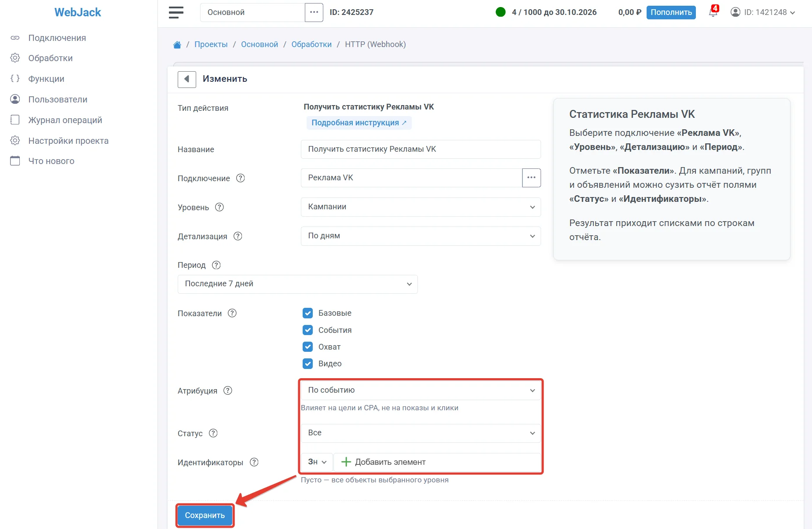This screenshot has height=529, width=812.
Task: Open Подключения in the sidebar
Action: pos(57,38)
